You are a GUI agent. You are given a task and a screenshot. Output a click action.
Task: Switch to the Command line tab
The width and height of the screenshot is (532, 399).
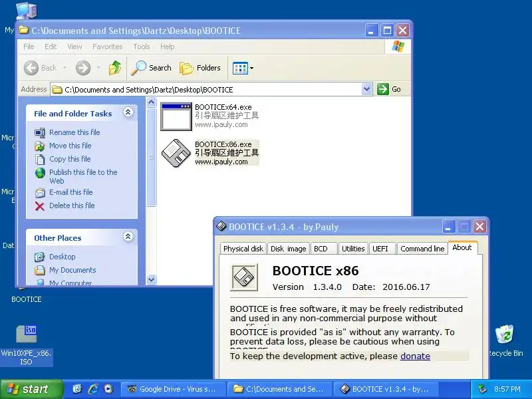point(422,249)
